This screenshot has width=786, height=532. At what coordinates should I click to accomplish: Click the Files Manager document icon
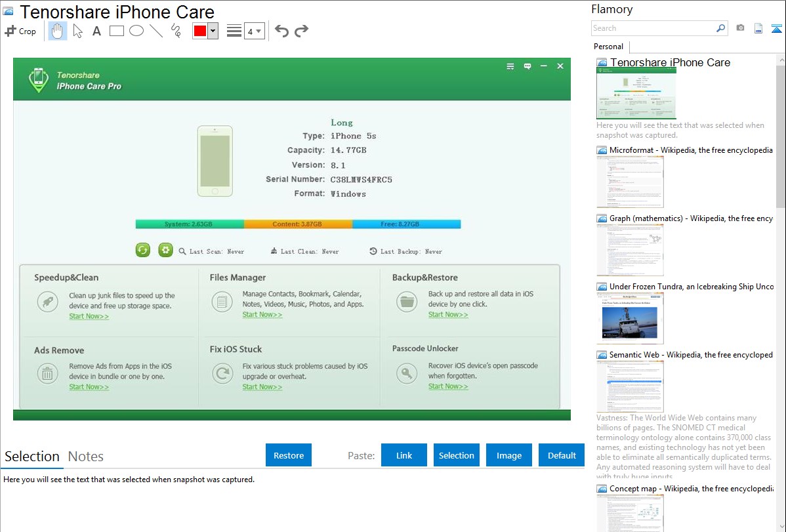pos(222,302)
